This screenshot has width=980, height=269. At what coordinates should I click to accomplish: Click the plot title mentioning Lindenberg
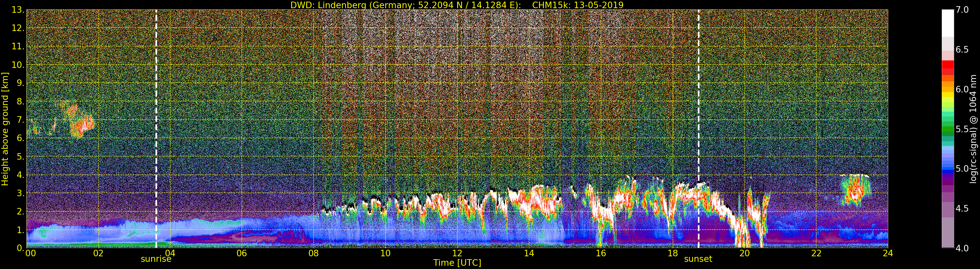457,5
